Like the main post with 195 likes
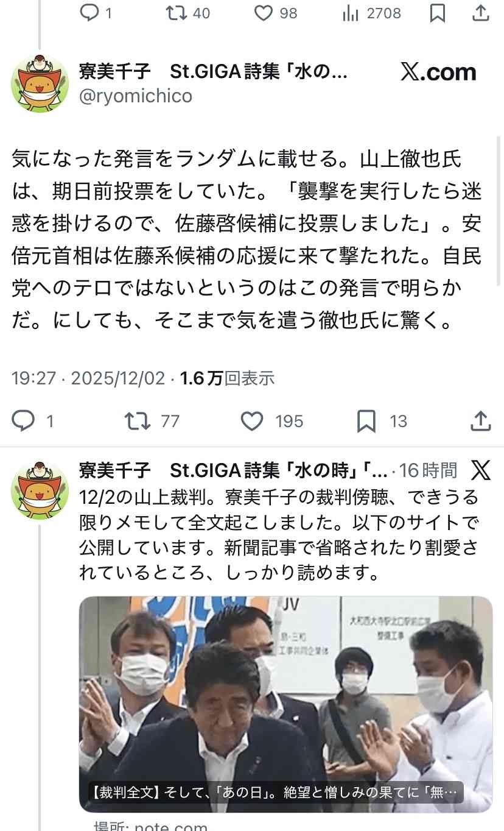This screenshot has width=504, height=831. [252, 421]
